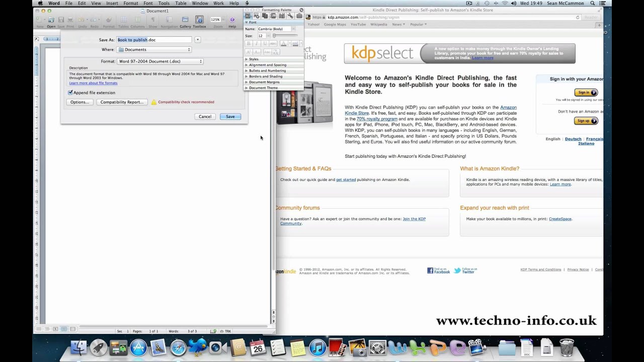The width and height of the screenshot is (644, 362).
Task: Open the Compatibility Report wrench tab
Action: (290, 16)
